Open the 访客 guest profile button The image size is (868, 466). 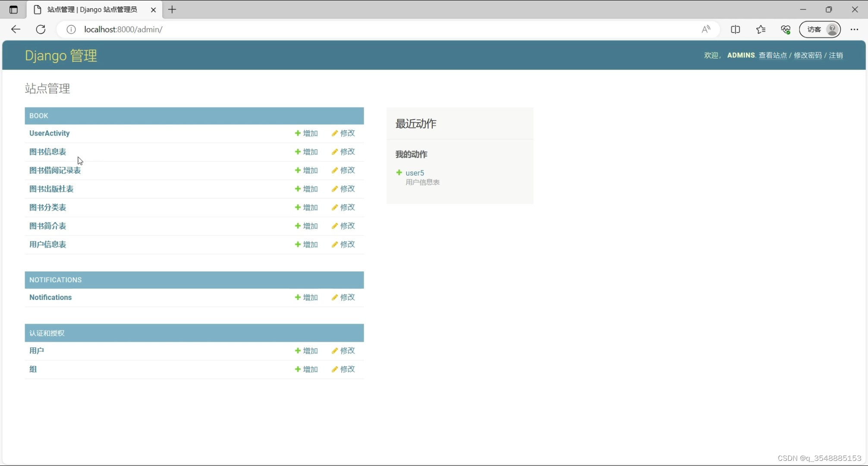[820, 29]
